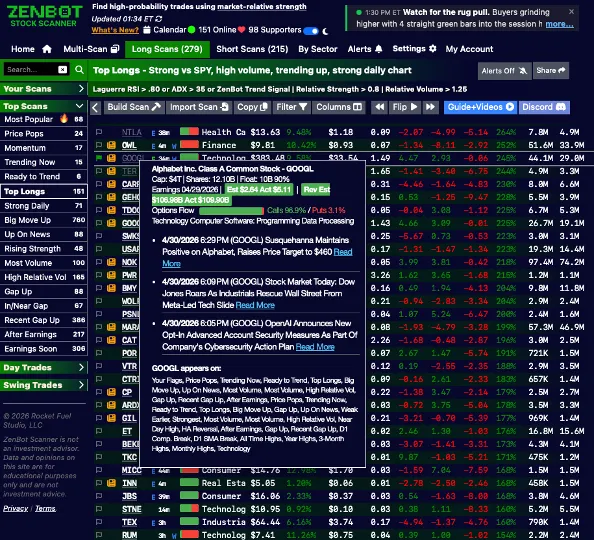Click the fast-forward next scan icon
Viewport: 594px width, 540px height.
[x=430, y=107]
